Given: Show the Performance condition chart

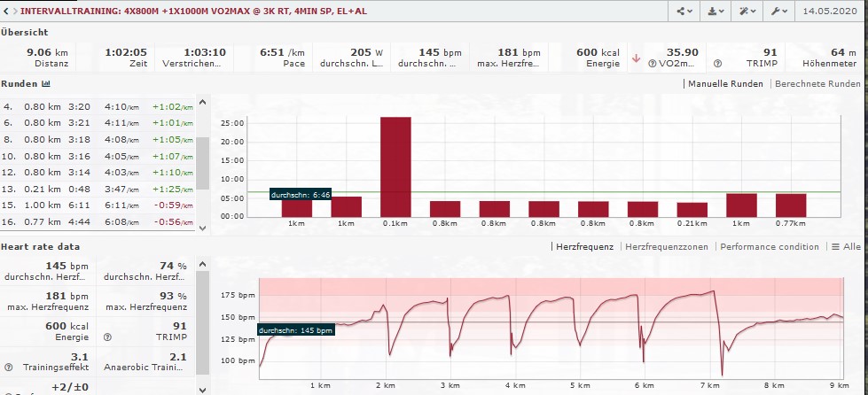Looking at the screenshot, I should (769, 247).
